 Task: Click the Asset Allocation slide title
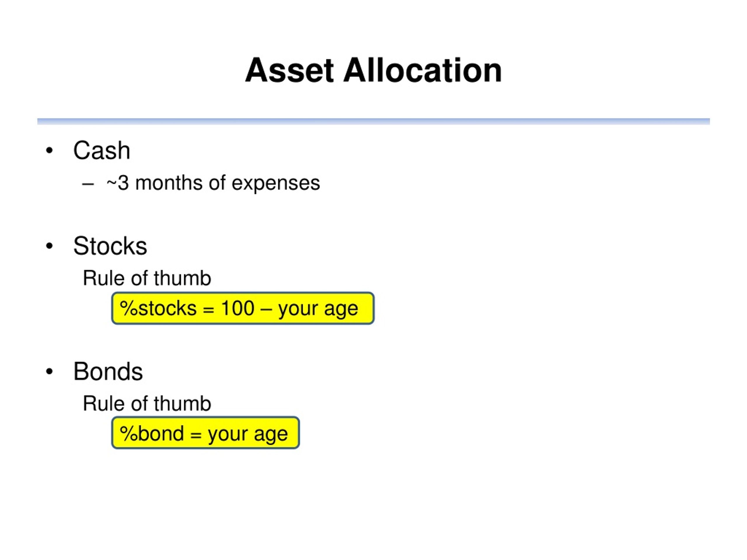pyautogui.click(x=373, y=70)
